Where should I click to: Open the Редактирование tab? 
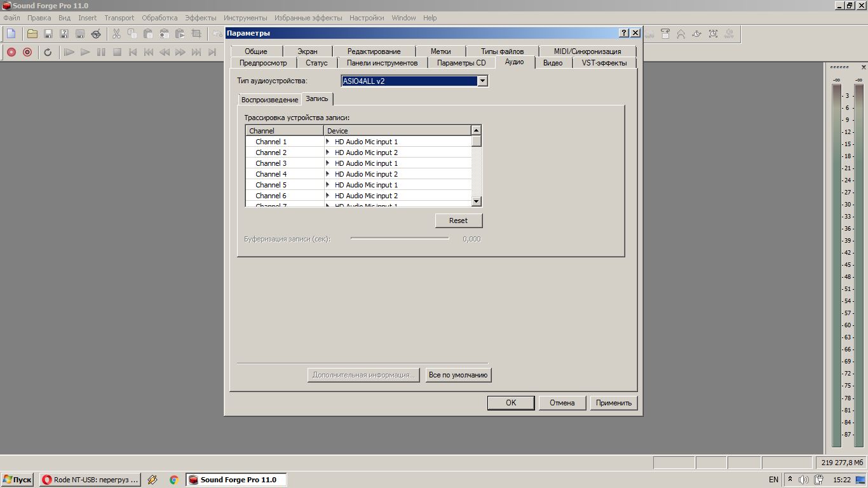[374, 51]
